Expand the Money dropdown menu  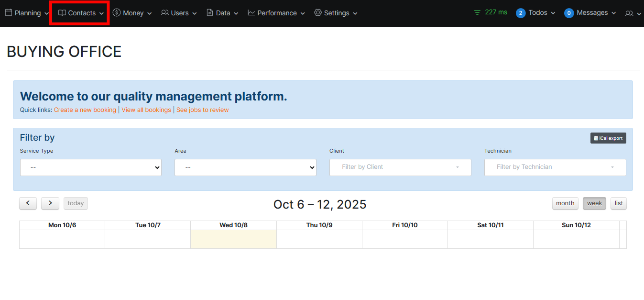click(x=132, y=13)
